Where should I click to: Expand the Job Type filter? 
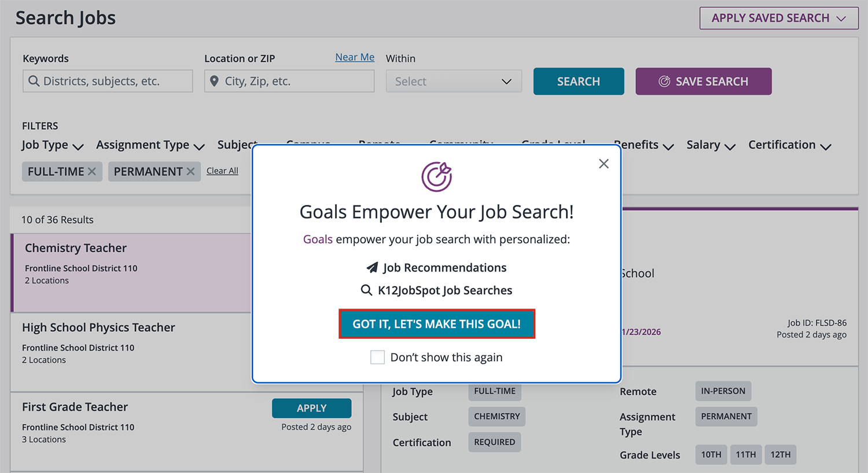tap(53, 145)
